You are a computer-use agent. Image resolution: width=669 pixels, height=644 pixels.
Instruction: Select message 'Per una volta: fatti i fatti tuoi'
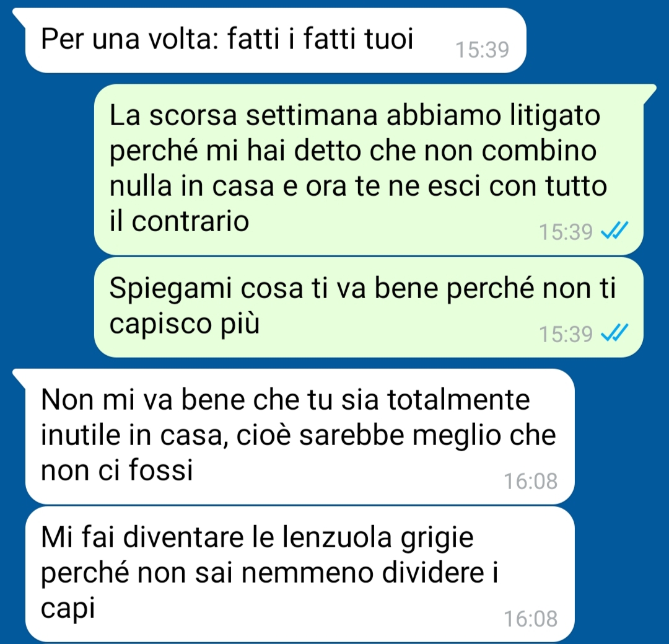pyautogui.click(x=275, y=41)
